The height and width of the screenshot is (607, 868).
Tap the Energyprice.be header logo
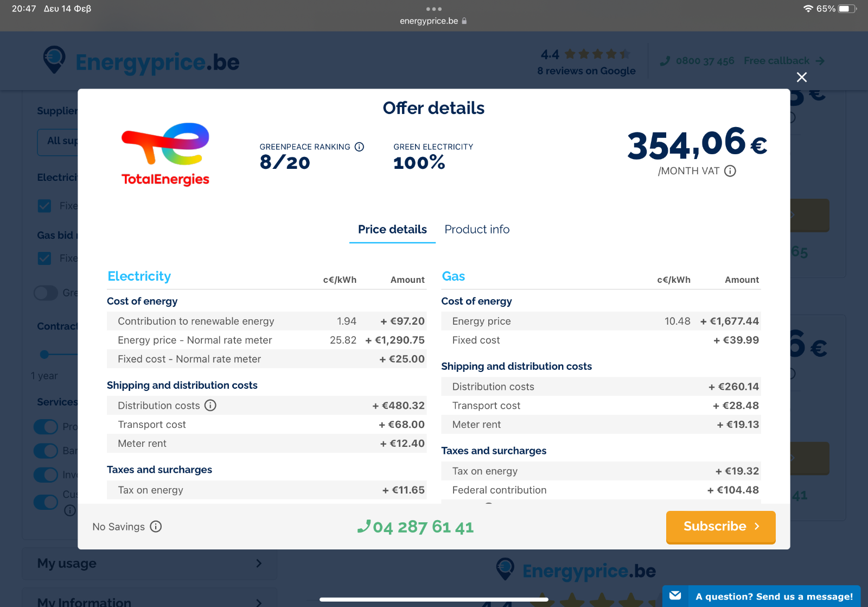pos(142,61)
